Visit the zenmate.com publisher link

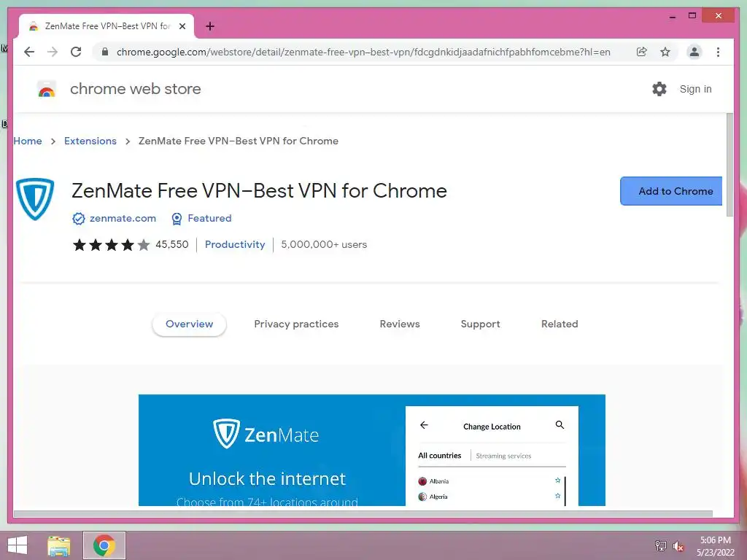tap(123, 218)
